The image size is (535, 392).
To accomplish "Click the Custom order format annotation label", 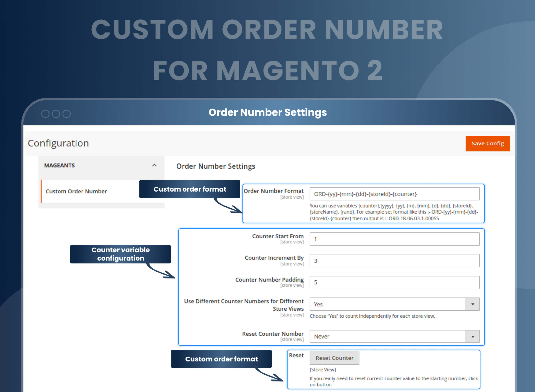I will tap(190, 189).
